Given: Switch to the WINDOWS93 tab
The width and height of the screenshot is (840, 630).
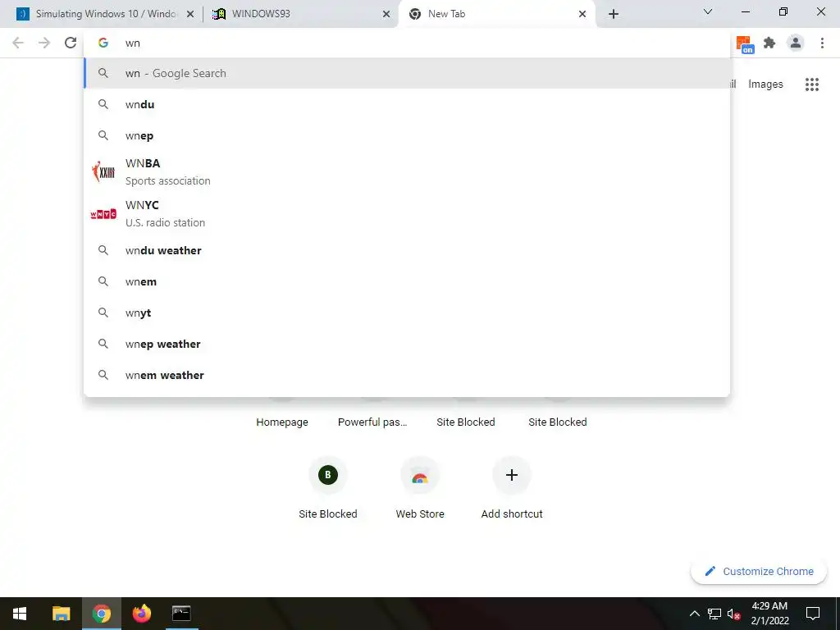Looking at the screenshot, I should [x=300, y=14].
